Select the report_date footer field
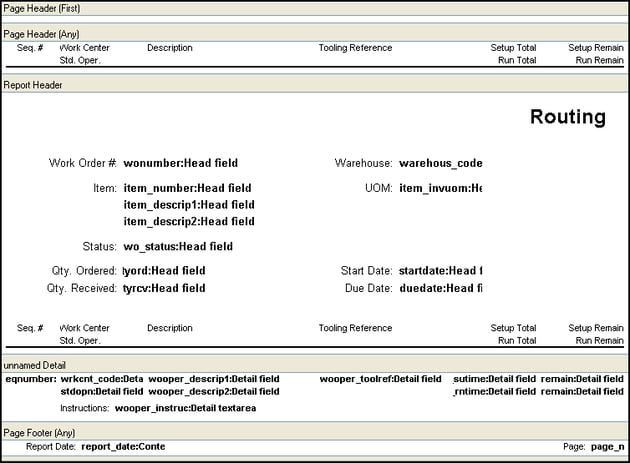 pos(123,446)
